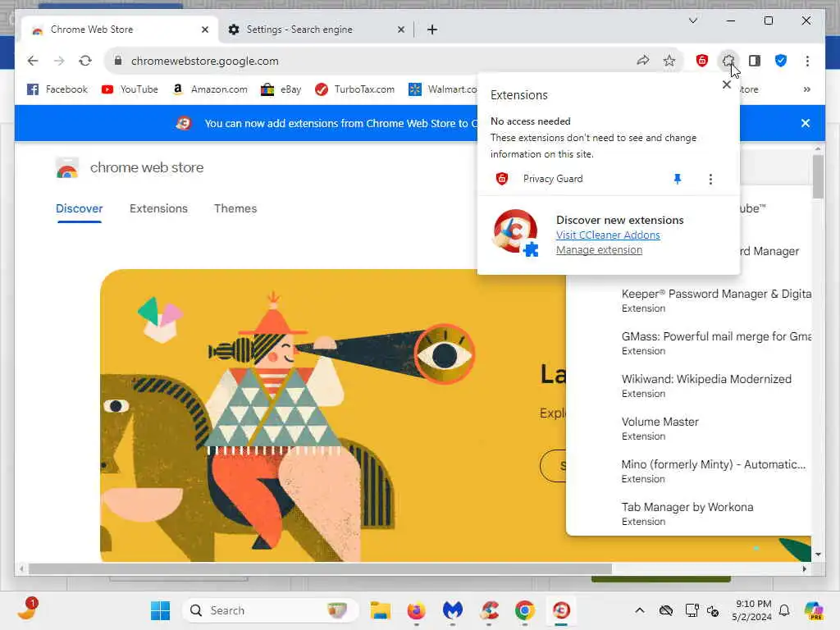840x630 pixels.
Task: Open a new tab with plus button
Action: pos(432,30)
